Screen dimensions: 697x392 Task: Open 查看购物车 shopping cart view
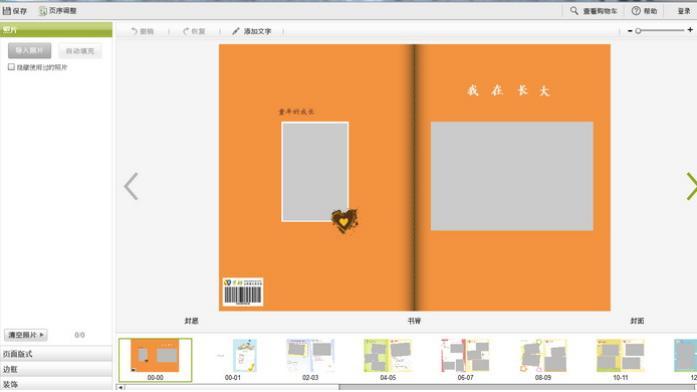(594, 11)
